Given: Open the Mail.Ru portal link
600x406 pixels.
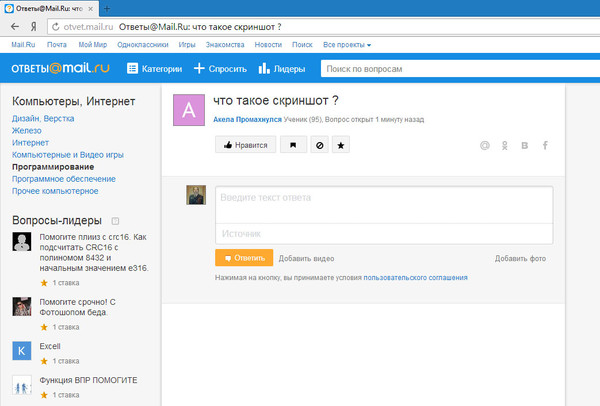Looking at the screenshot, I should coord(23,45).
